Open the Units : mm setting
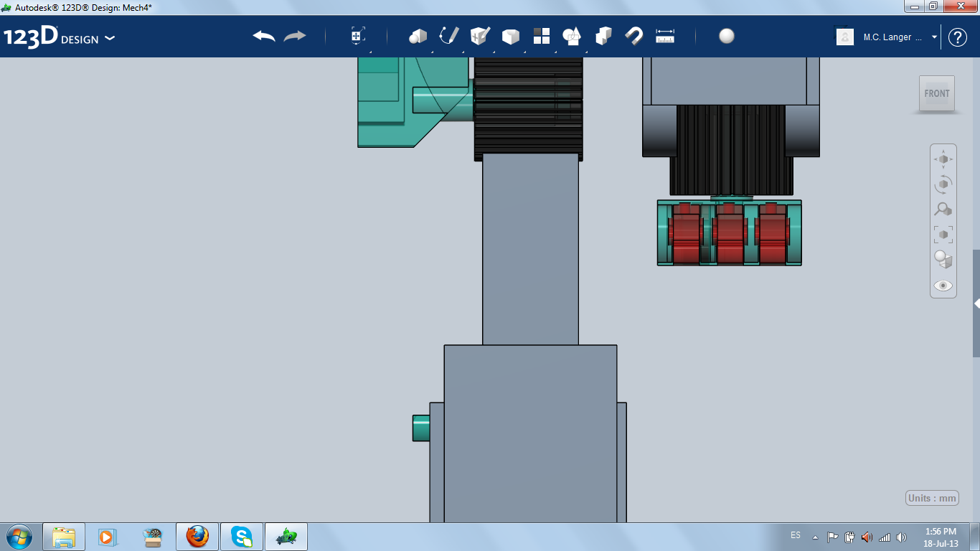Screen dimensions: 980x551 click(x=932, y=498)
